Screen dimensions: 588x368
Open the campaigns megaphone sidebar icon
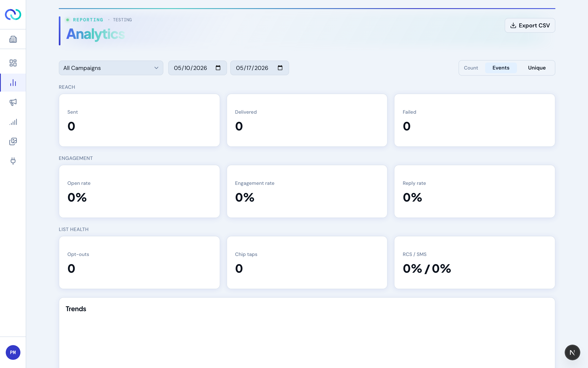coord(13,102)
